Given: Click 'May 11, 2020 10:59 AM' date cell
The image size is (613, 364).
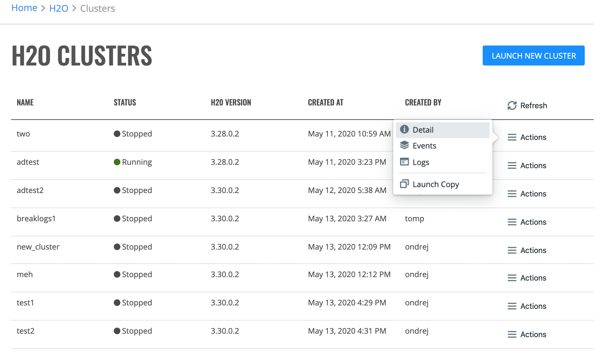Looking at the screenshot, I should click(349, 134).
